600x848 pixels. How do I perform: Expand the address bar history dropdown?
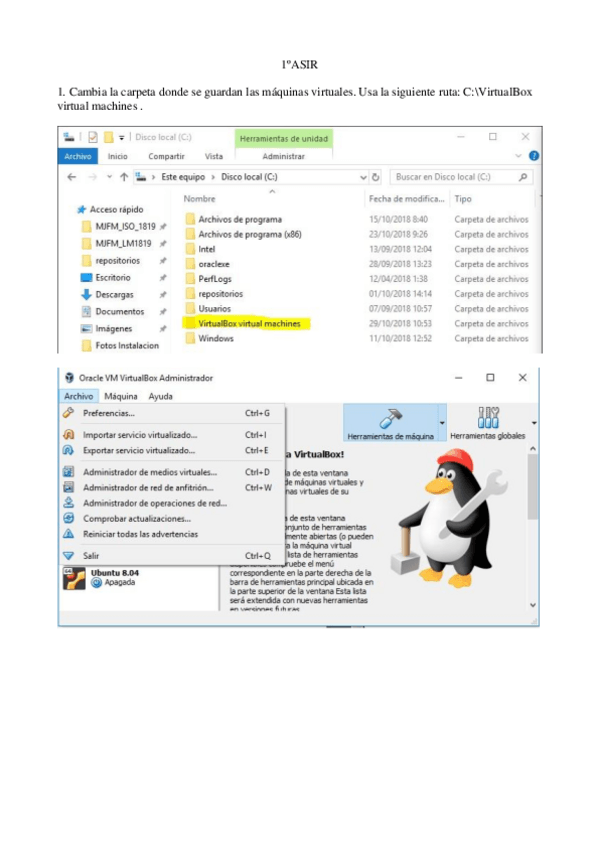click(363, 177)
